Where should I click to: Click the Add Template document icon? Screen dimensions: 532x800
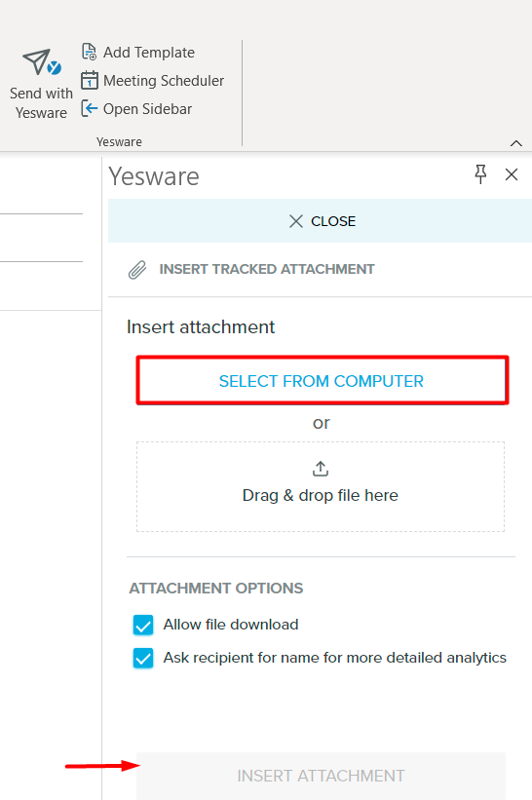(90, 52)
